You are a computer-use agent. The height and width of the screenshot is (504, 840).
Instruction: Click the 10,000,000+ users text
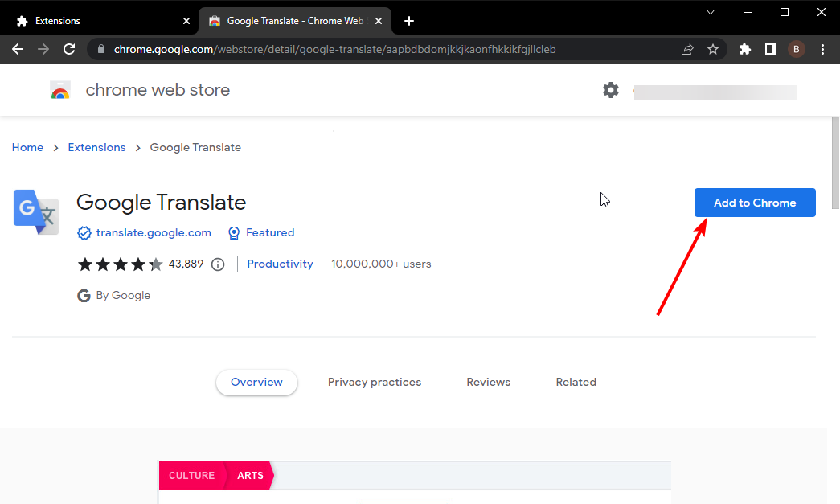(x=382, y=264)
